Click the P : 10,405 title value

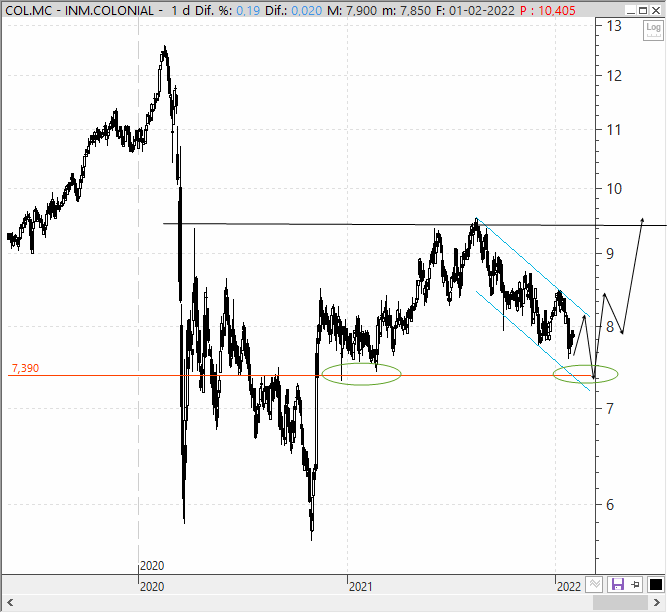[x=547, y=10]
